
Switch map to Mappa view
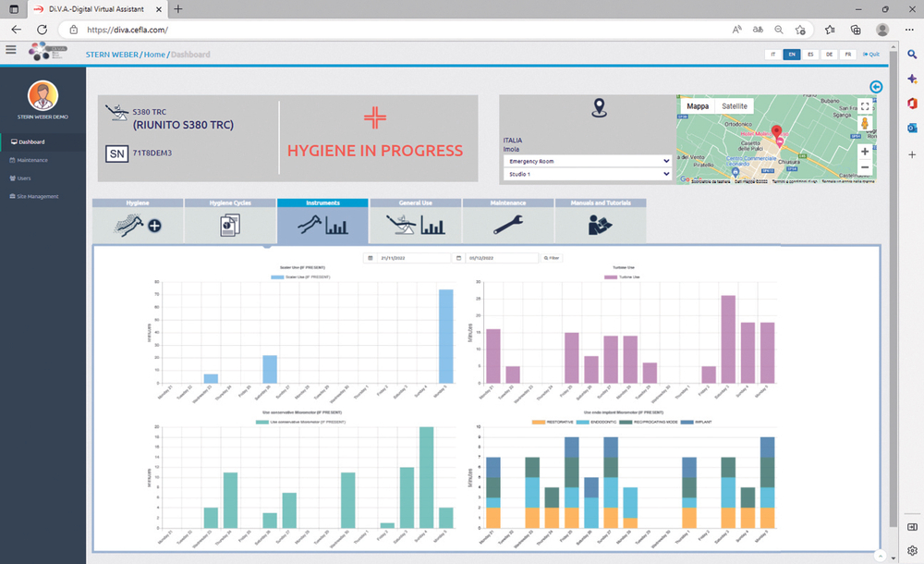[x=698, y=106]
